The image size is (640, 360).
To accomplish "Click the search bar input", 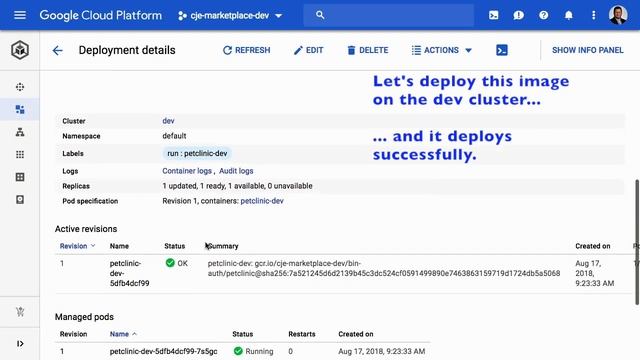I will [x=389, y=16].
